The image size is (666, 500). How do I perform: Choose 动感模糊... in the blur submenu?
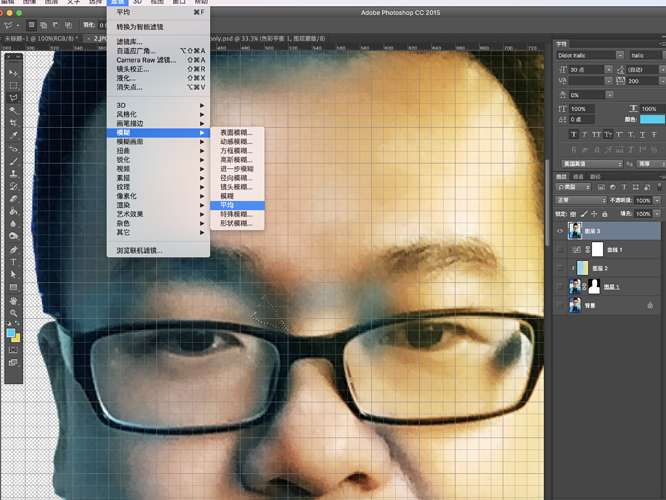[237, 141]
